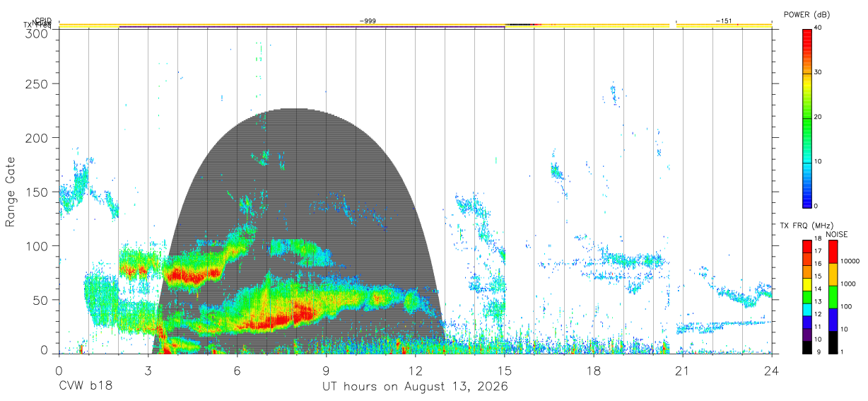Click the 30 tick on the POWER colorbar

point(819,72)
